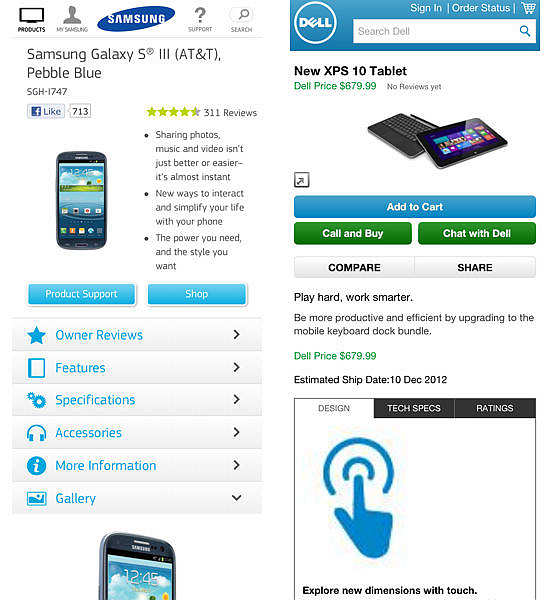Open the Order Status link

pos(481,8)
